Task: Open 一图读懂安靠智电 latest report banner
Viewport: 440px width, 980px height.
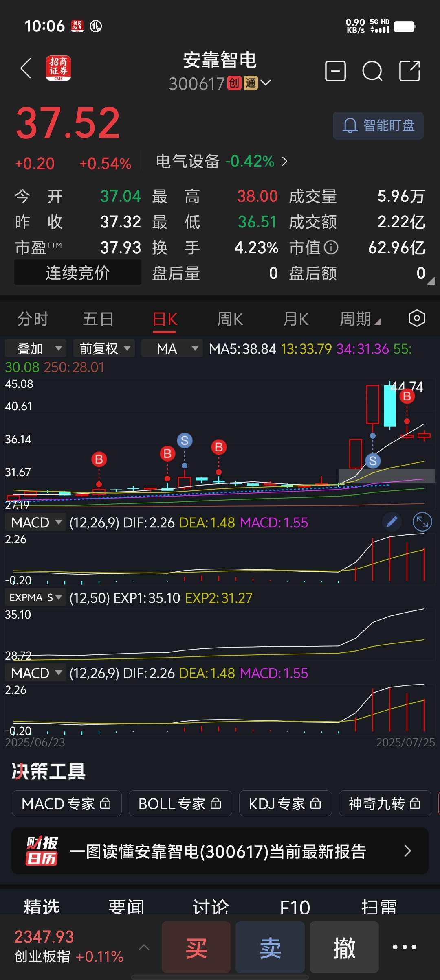Action: pyautogui.click(x=220, y=851)
